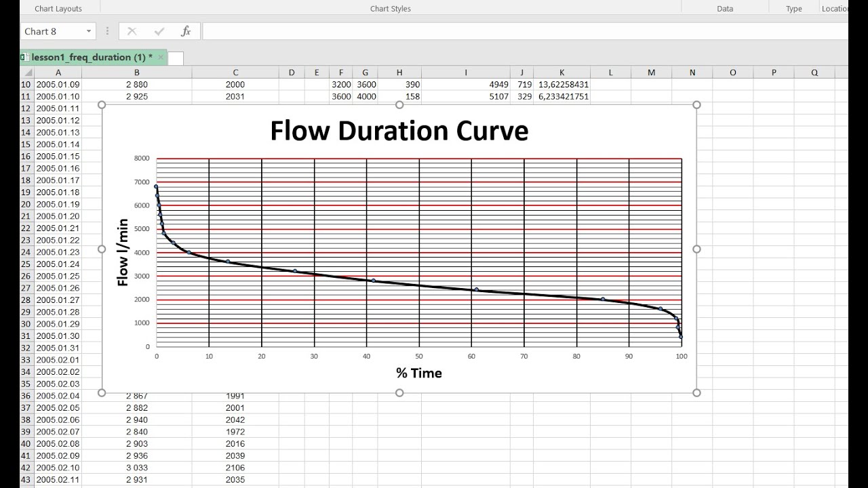This screenshot has height=488, width=868.
Task: Open the Name Box dropdown arrow
Action: tap(89, 31)
